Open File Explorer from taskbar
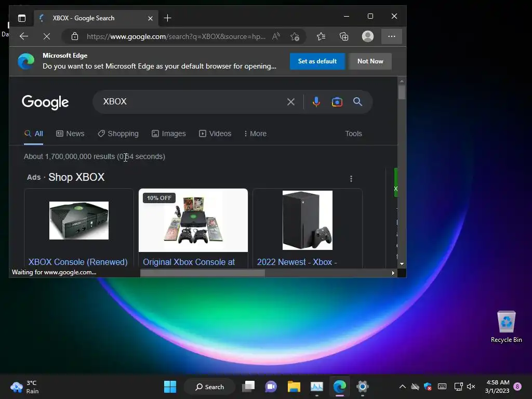 (294, 387)
